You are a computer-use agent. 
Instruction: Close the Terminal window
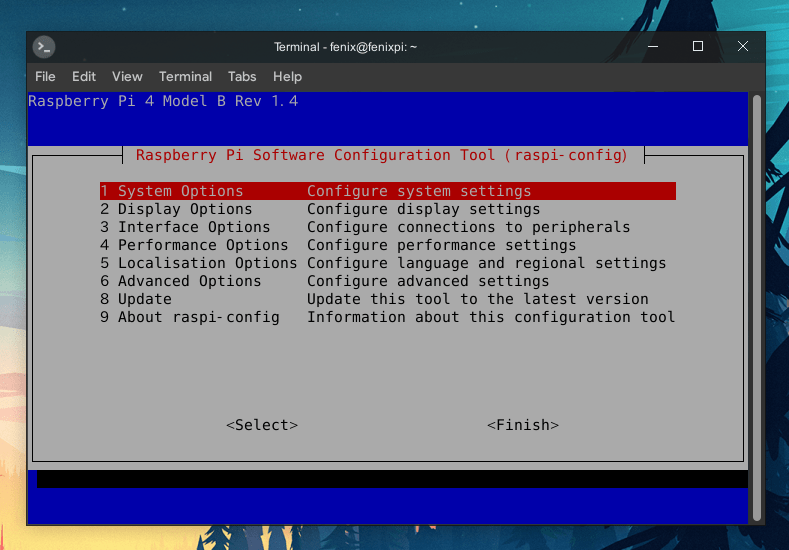coord(743,47)
